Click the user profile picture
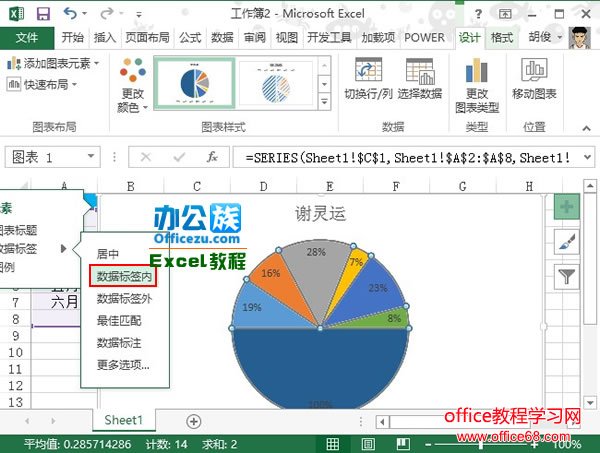 click(580, 38)
